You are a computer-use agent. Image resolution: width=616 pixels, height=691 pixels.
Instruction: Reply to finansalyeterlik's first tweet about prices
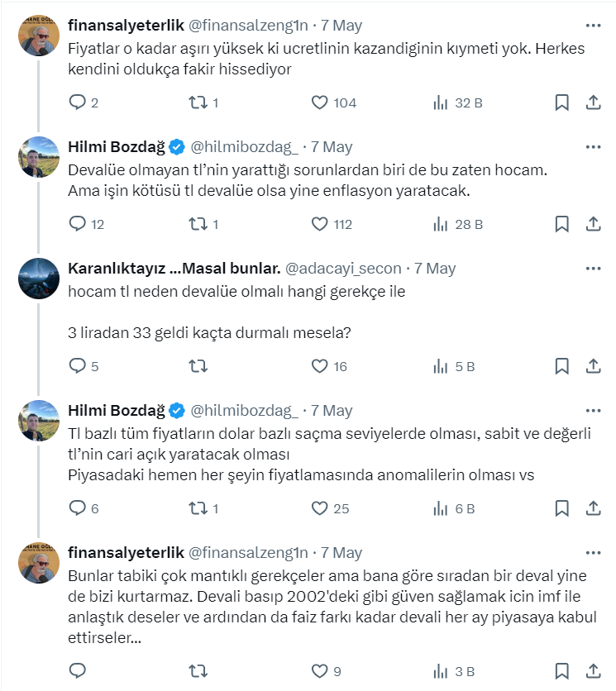coord(77,102)
